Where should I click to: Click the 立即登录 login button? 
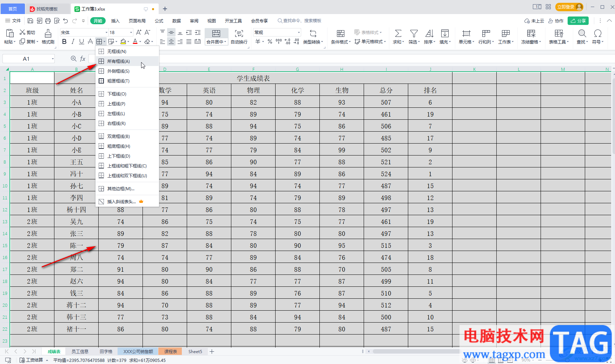coord(569,7)
